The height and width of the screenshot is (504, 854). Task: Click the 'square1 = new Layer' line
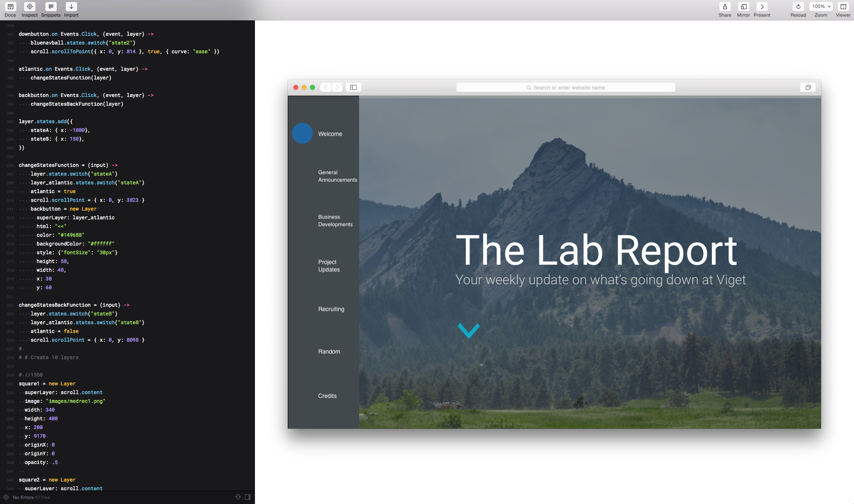(x=47, y=384)
